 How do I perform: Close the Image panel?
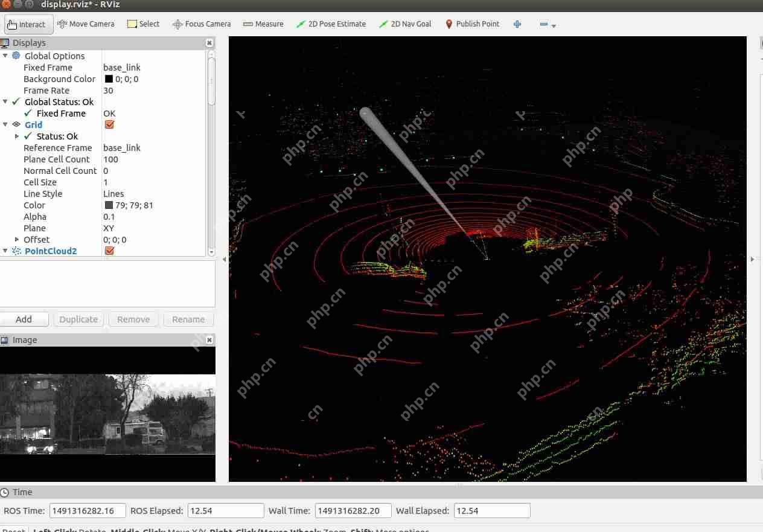click(x=209, y=340)
